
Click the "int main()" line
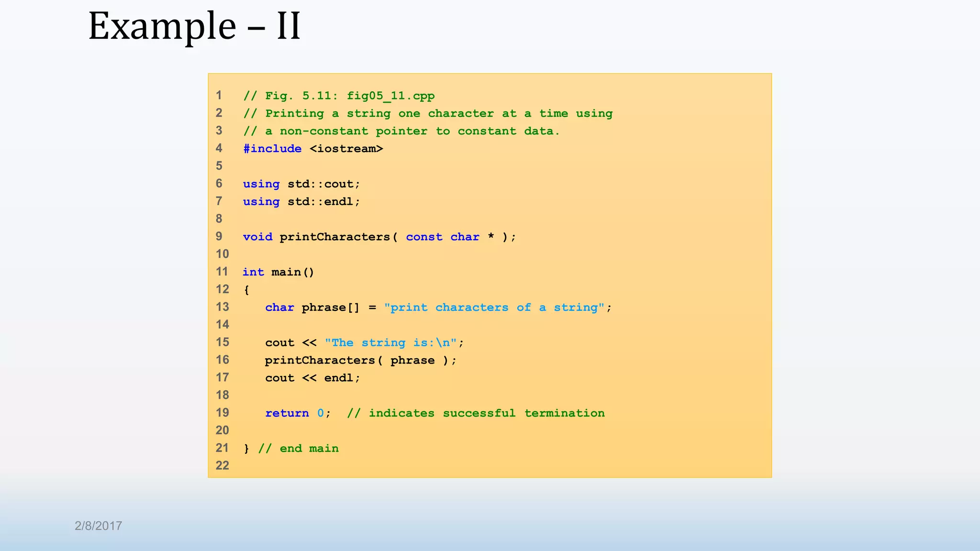coord(278,272)
